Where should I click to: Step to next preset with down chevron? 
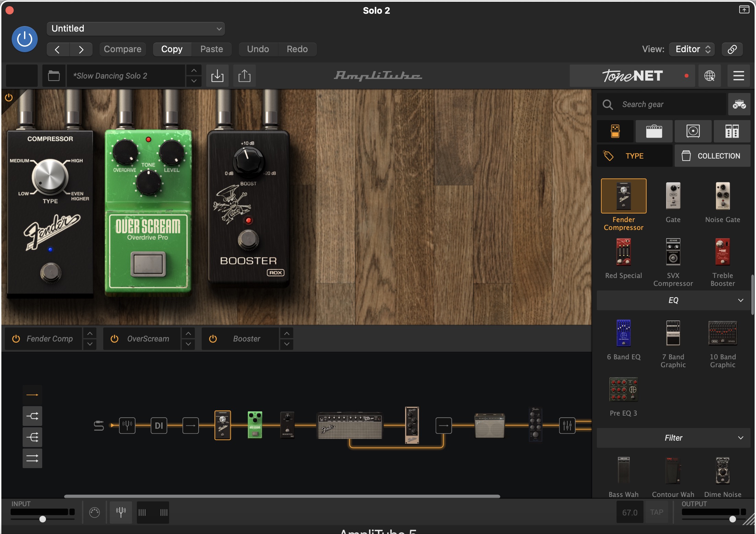coord(194,81)
